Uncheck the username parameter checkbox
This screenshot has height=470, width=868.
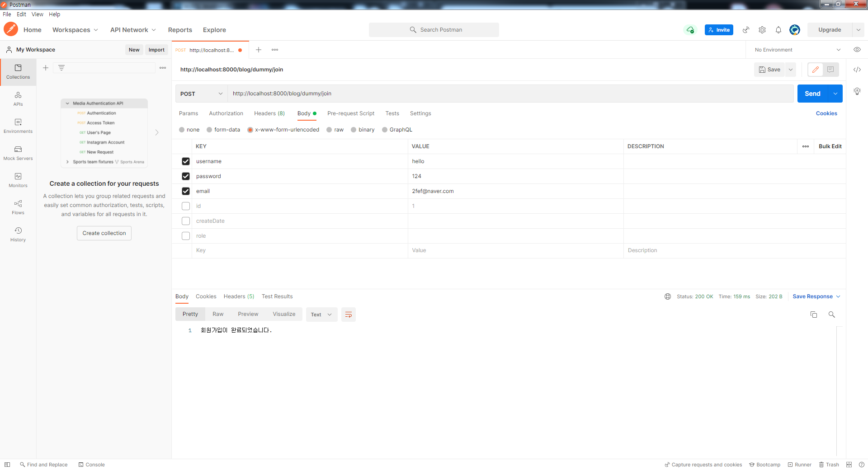click(186, 161)
